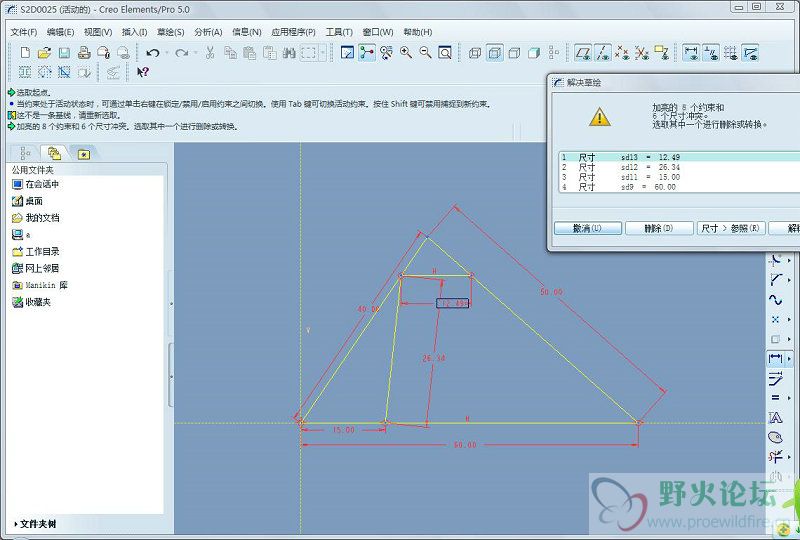Image resolution: width=800 pixels, height=540 pixels.
Task: Select the sketcher text tool
Action: pyautogui.click(x=776, y=418)
